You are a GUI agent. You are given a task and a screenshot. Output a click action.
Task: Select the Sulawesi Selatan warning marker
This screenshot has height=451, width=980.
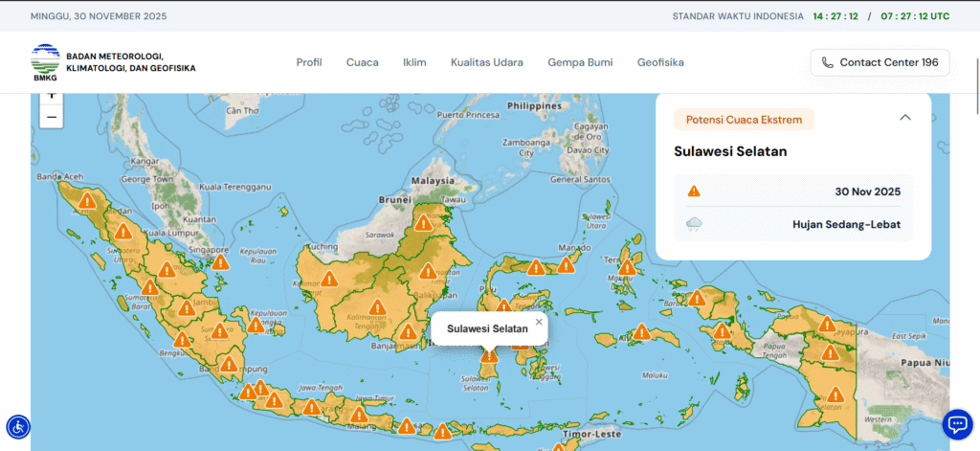pos(489,356)
